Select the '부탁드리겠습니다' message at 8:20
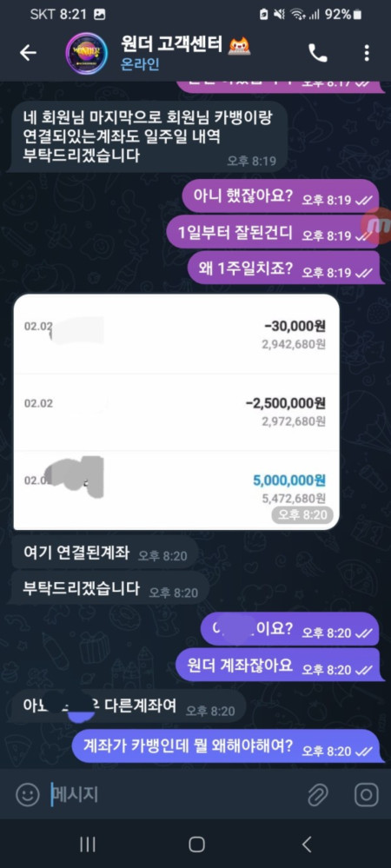Image resolution: width=391 pixels, height=868 pixels. click(110, 588)
